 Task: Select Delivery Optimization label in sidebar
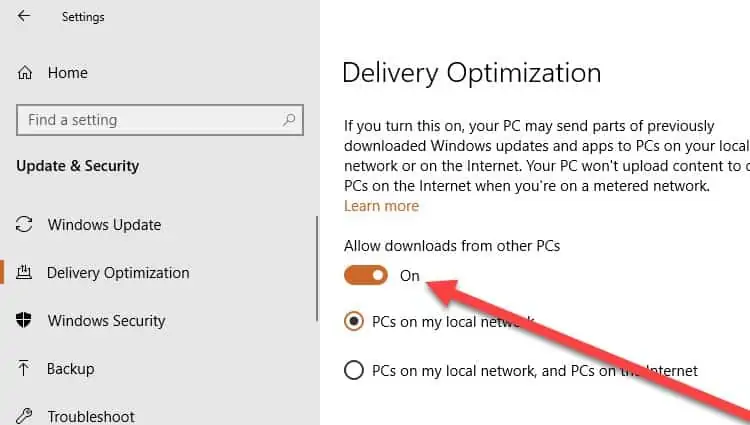[x=118, y=273]
